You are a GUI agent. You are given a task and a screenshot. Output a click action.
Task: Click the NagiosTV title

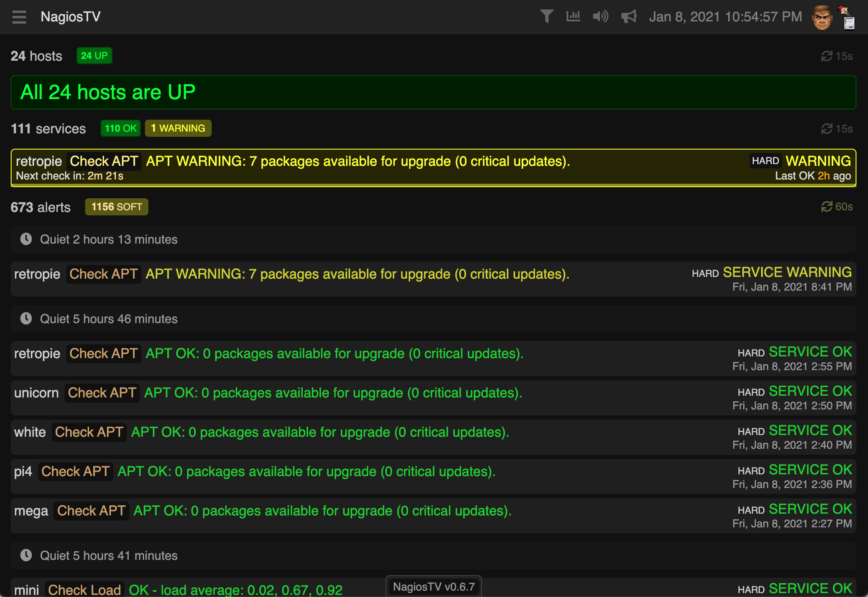click(71, 17)
